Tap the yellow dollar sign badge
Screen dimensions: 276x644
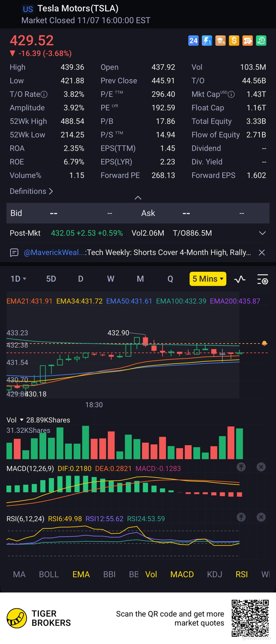pyautogui.click(x=234, y=41)
